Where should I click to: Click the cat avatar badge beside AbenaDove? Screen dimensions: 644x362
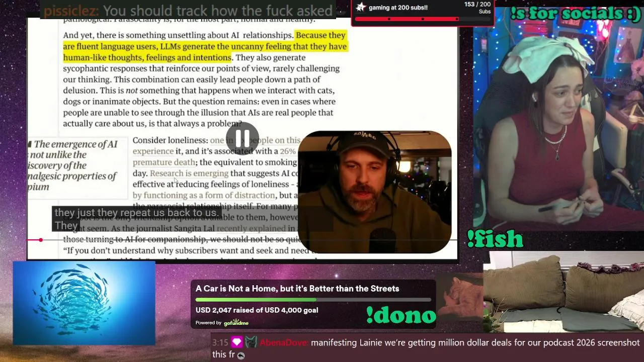[x=251, y=343]
